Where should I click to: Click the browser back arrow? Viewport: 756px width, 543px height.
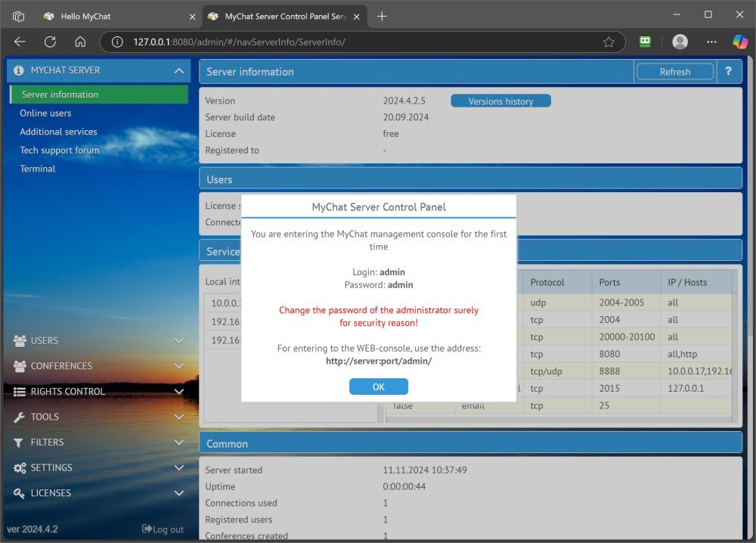click(20, 42)
